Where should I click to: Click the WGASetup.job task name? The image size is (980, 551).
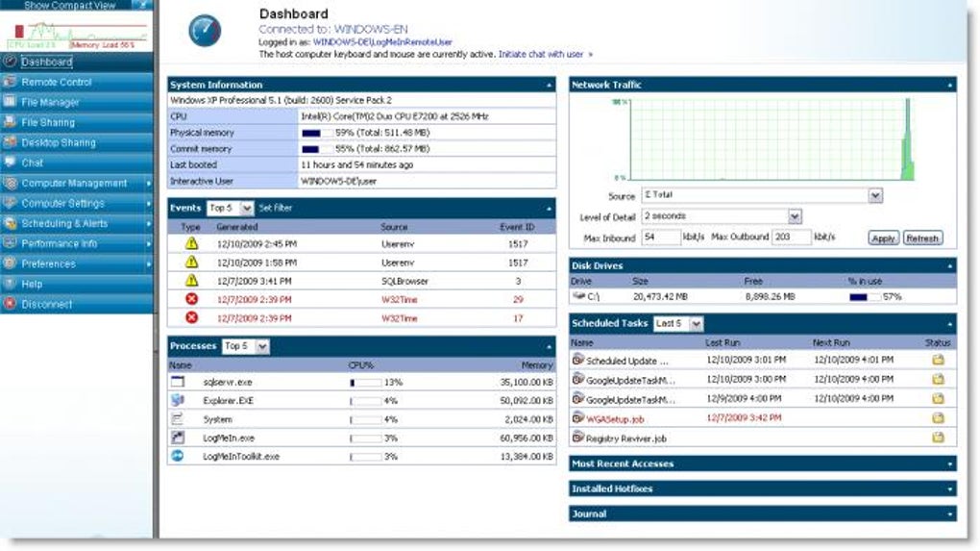(615, 419)
